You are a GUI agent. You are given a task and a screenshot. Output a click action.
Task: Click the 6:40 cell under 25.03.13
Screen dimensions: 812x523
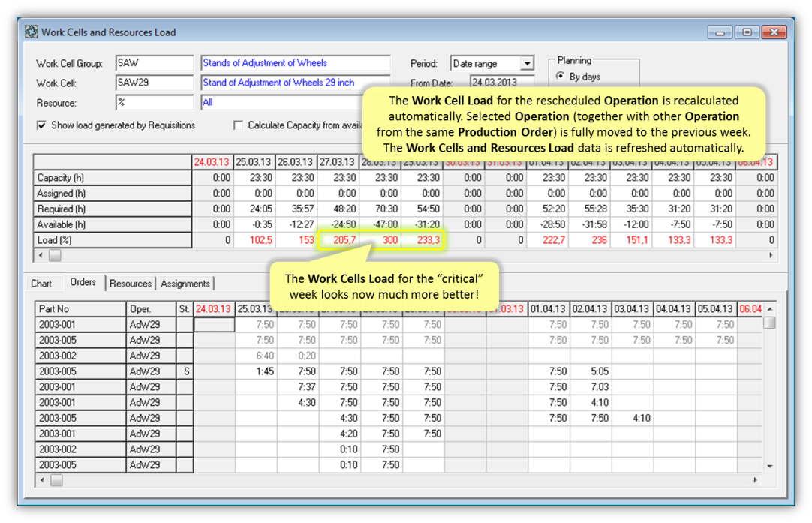click(257, 356)
